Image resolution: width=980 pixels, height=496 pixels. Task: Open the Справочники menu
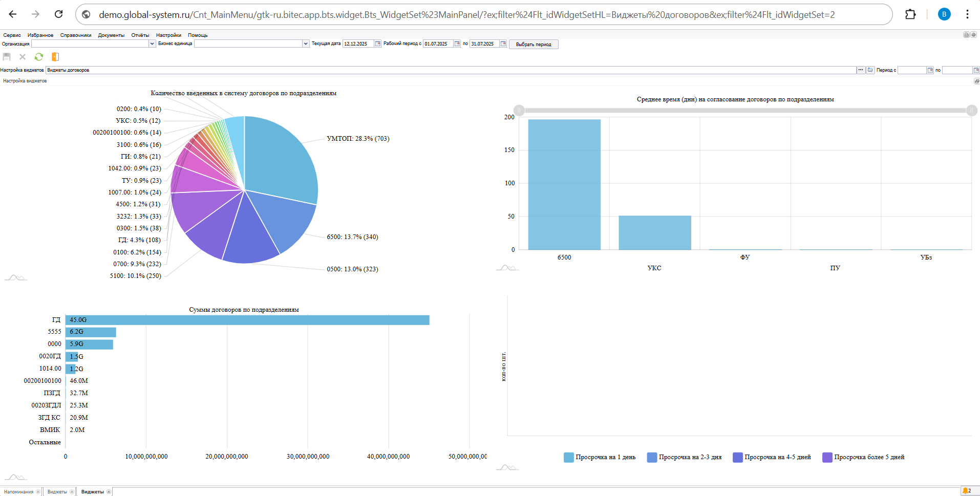pyautogui.click(x=76, y=35)
